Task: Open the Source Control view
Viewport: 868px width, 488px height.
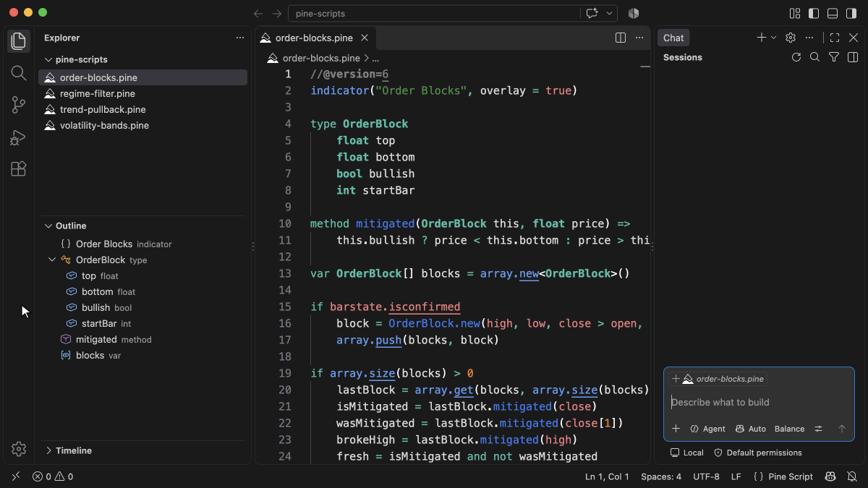Action: pyautogui.click(x=19, y=105)
